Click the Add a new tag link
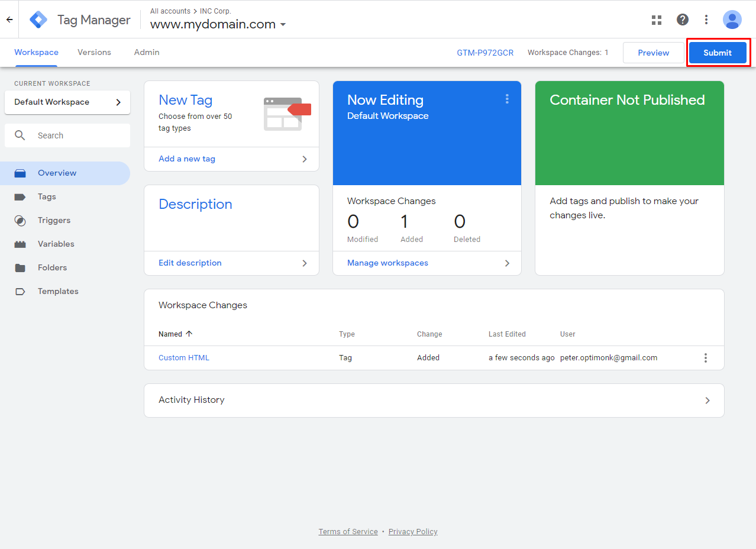The height and width of the screenshot is (549, 756). (x=187, y=159)
